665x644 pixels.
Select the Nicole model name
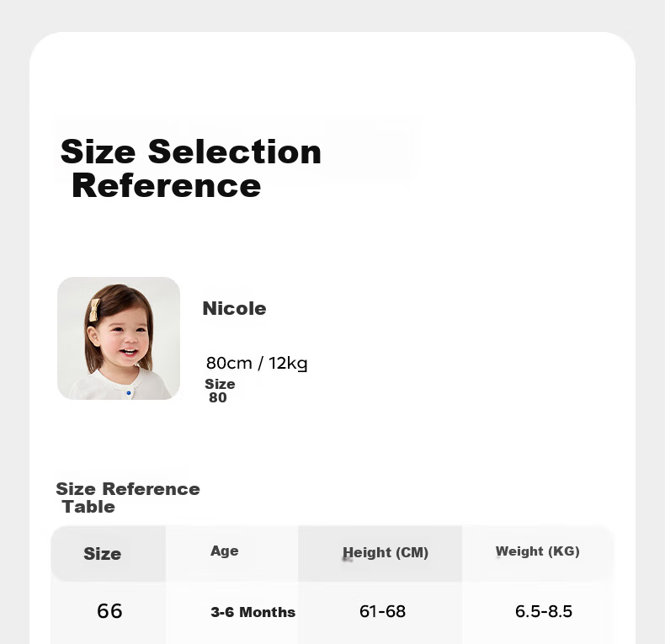point(234,308)
